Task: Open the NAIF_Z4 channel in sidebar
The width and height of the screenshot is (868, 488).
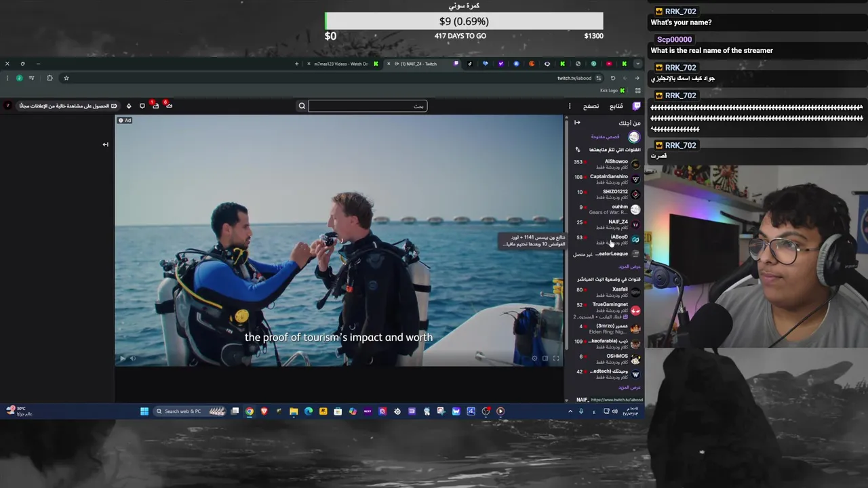Action: point(607,224)
